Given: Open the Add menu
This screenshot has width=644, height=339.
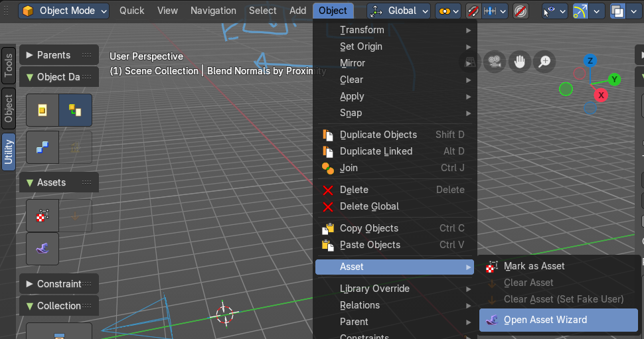Looking at the screenshot, I should click(x=298, y=11).
